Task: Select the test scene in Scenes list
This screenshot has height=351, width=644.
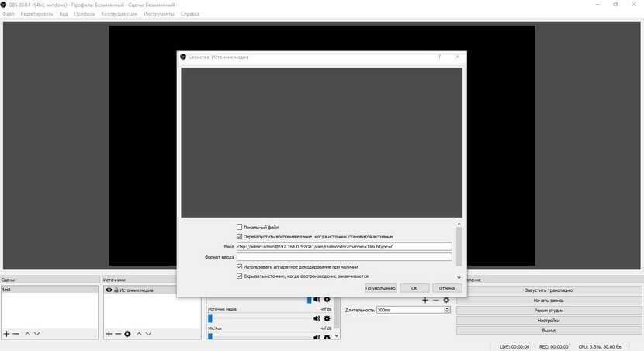Action: click(x=50, y=290)
